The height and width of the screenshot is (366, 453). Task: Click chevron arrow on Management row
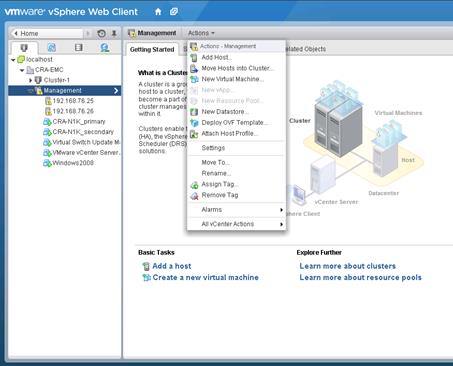coord(116,91)
